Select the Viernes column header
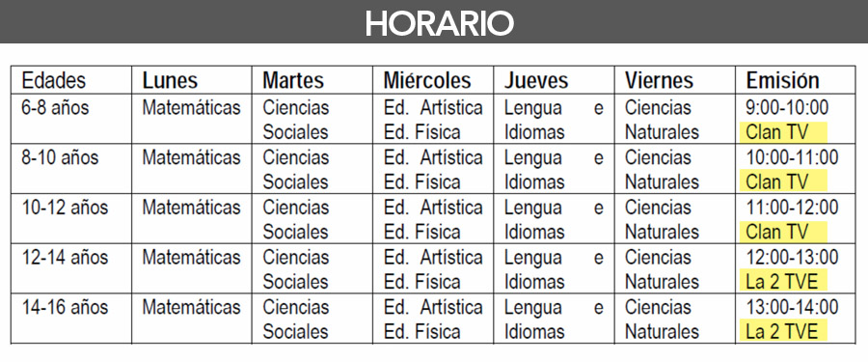Image resolution: width=868 pixels, height=362 pixels. 659,80
